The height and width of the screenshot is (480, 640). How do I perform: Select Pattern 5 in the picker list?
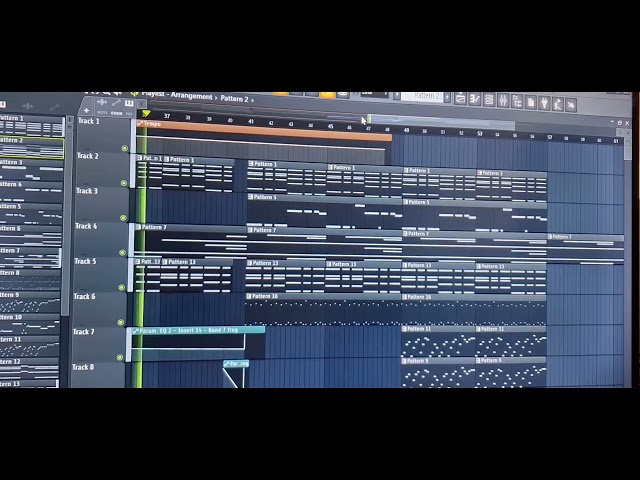pyautogui.click(x=31, y=214)
